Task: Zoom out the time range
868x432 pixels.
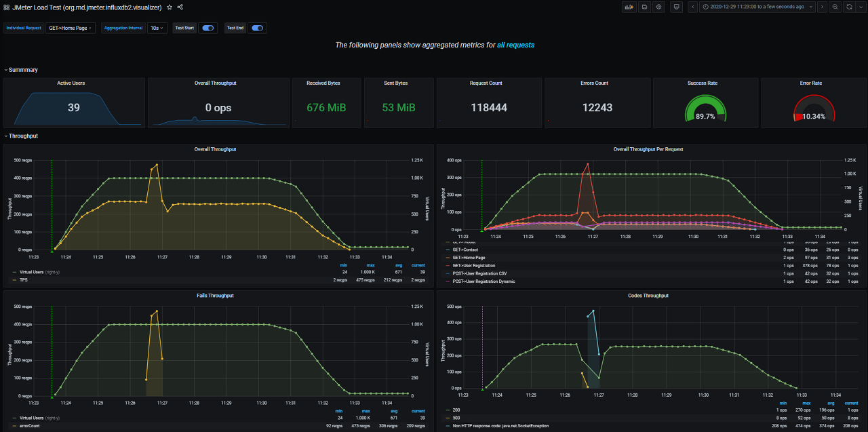Action: click(x=835, y=7)
